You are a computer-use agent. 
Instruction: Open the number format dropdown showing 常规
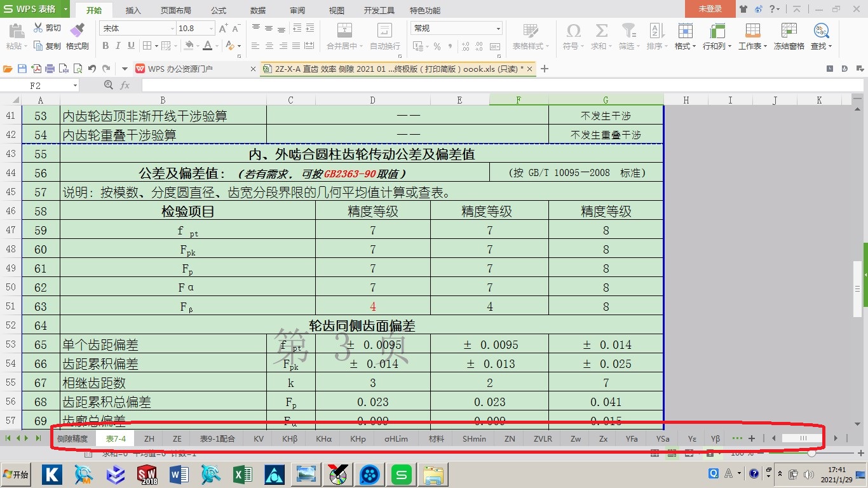456,29
